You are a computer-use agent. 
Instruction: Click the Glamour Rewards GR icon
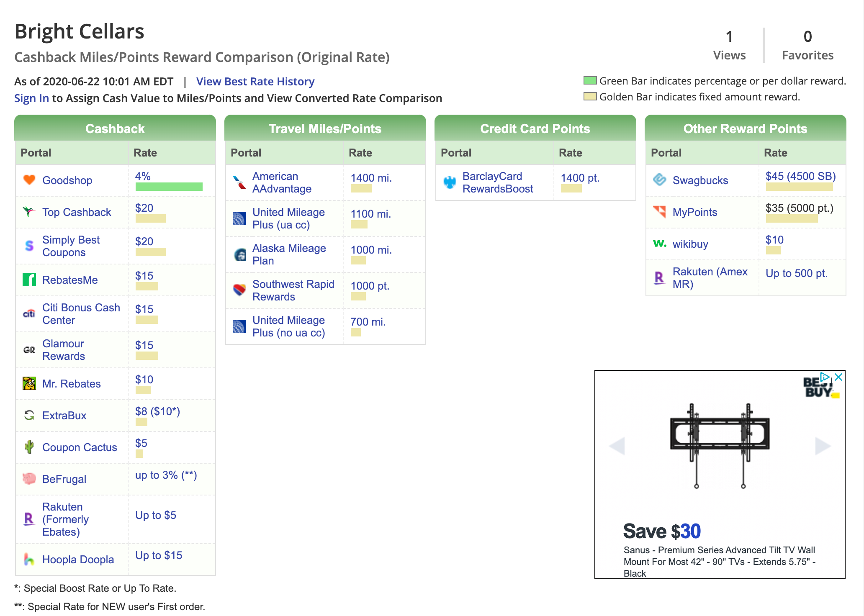[x=29, y=350]
